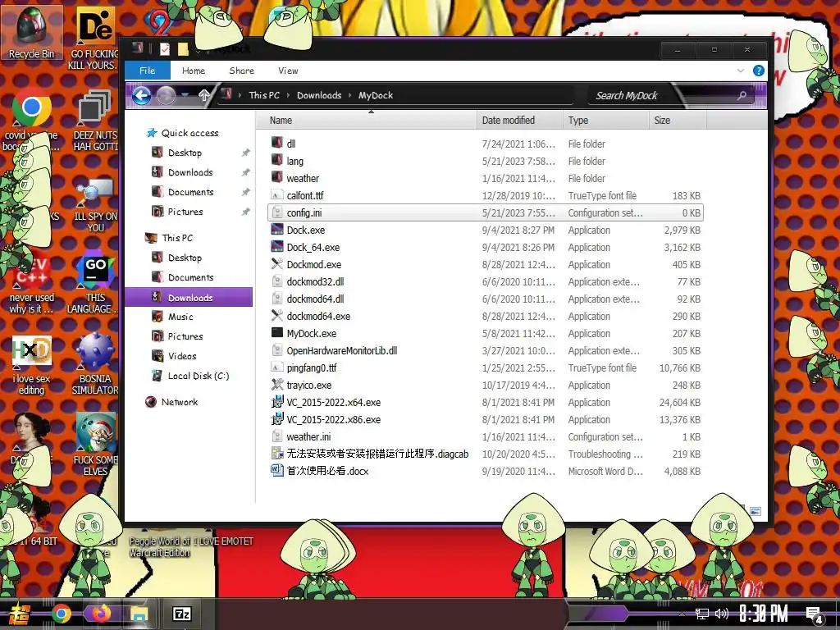Image resolution: width=840 pixels, height=630 pixels.
Task: Open the taskbar notification center icon
Action: coord(815,615)
